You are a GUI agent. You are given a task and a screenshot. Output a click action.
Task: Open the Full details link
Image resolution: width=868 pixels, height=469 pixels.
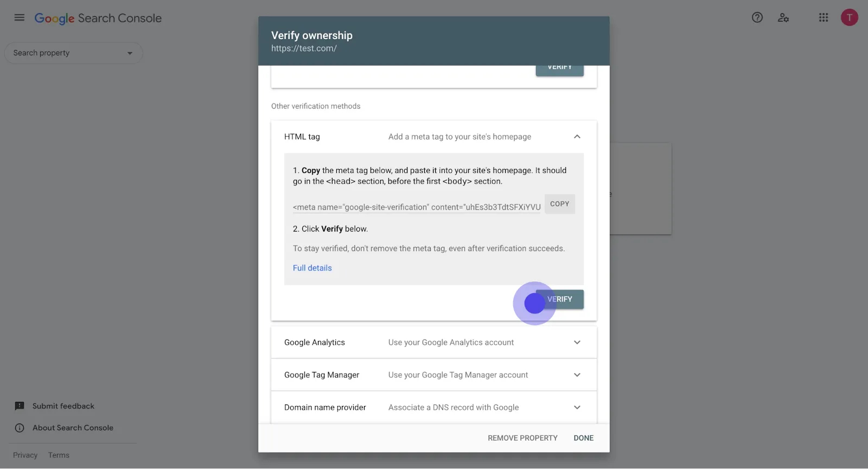coord(312,268)
